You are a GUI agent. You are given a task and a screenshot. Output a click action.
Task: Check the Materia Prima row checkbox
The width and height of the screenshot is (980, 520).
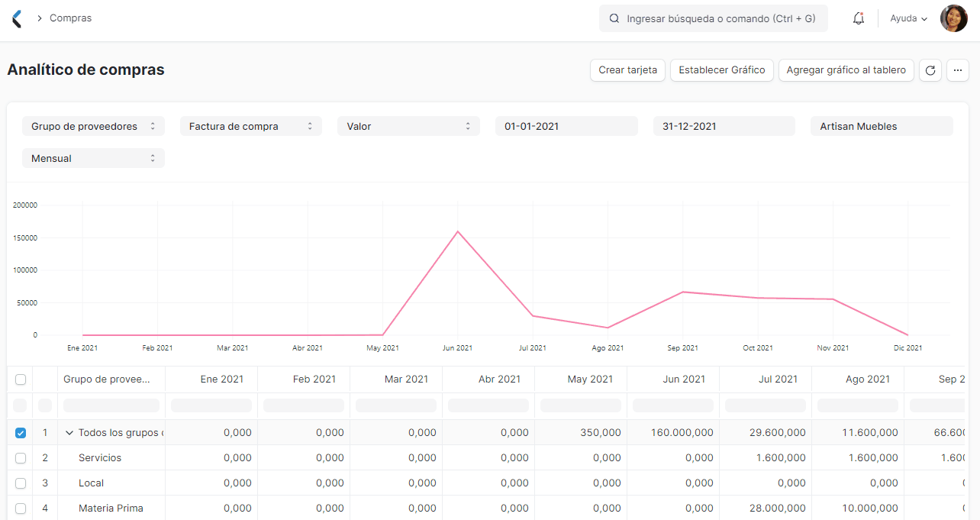point(20,508)
